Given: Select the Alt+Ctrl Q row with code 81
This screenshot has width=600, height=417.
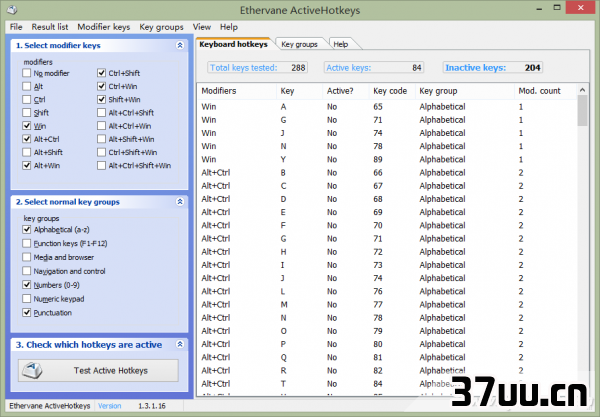Looking at the screenshot, I should point(387,357).
